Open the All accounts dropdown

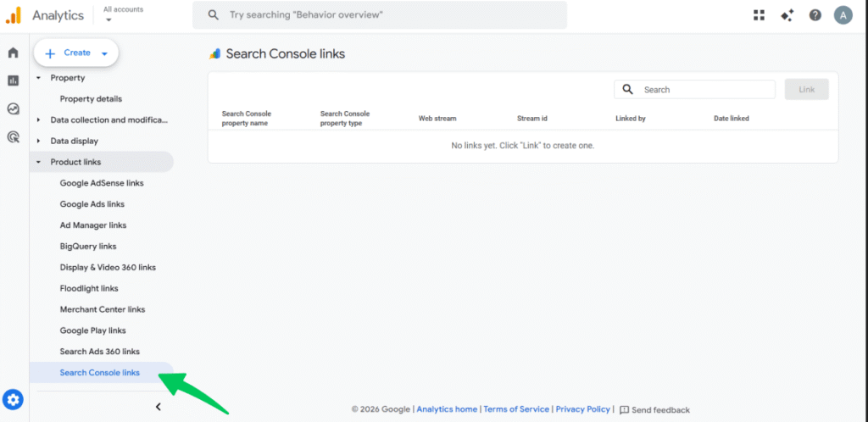(124, 14)
